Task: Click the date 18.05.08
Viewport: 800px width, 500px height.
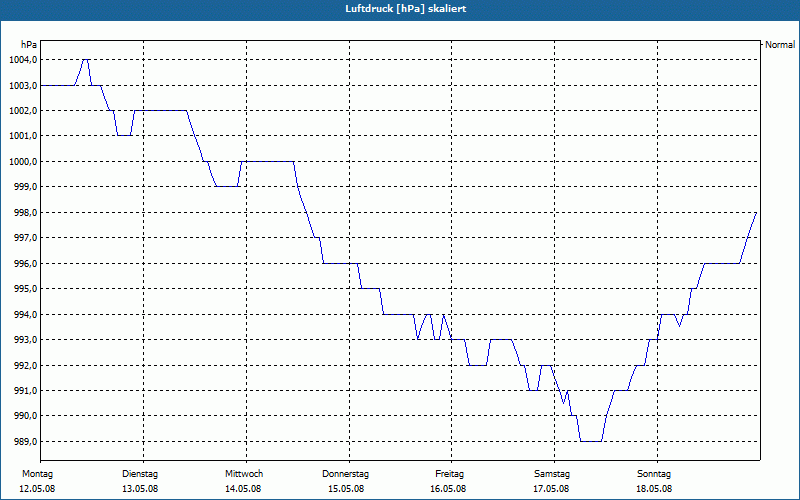Action: pyautogui.click(x=654, y=489)
